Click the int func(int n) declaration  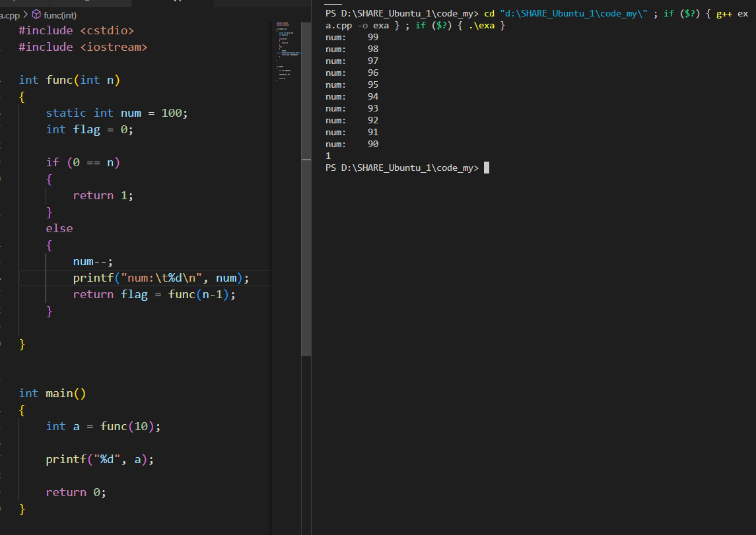pos(69,80)
